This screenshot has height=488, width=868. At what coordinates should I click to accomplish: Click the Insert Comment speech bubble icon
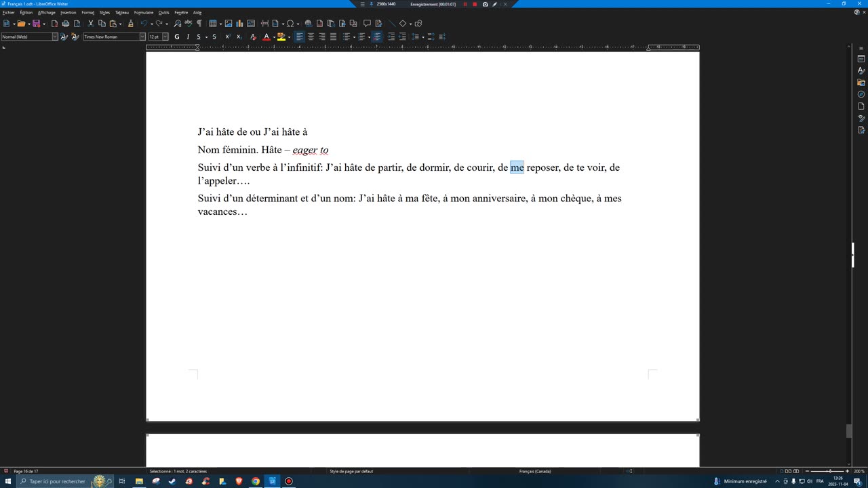pos(367,24)
